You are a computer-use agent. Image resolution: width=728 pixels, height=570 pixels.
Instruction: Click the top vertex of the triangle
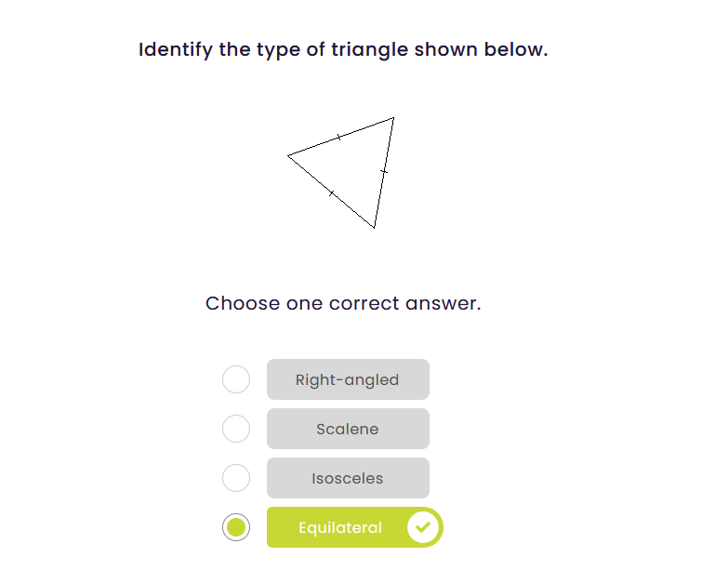pos(393,118)
